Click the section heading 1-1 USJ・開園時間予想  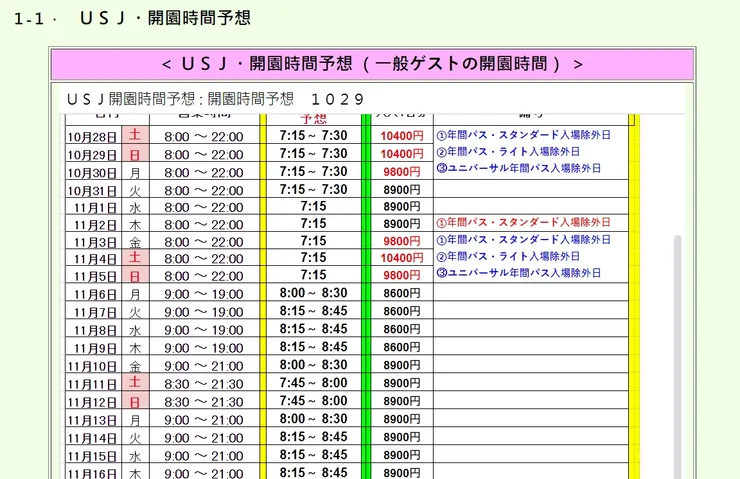pyautogui.click(x=132, y=18)
